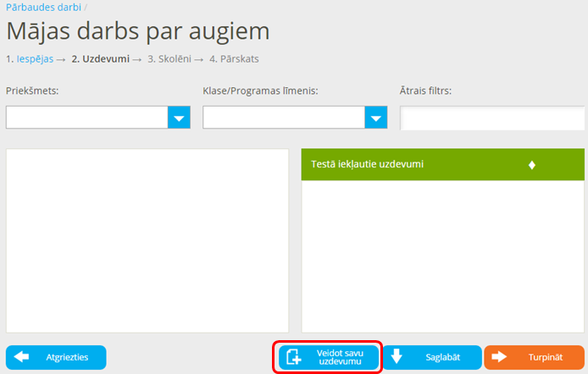Switch to the 4. Pārskats step

click(234, 59)
